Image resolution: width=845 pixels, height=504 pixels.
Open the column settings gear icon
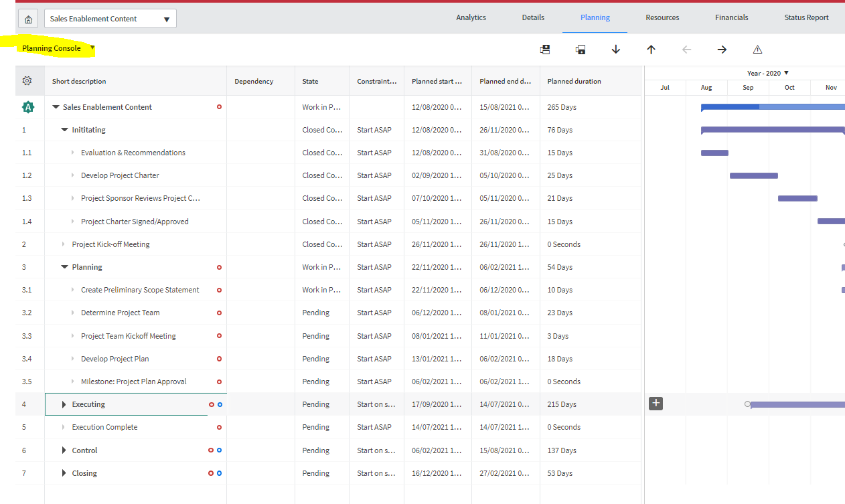coord(28,80)
